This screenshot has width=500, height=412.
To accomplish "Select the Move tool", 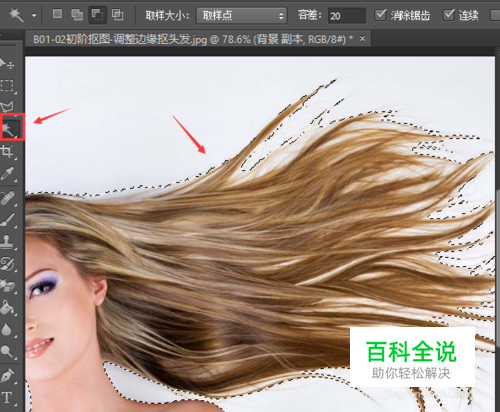I will click(7, 63).
